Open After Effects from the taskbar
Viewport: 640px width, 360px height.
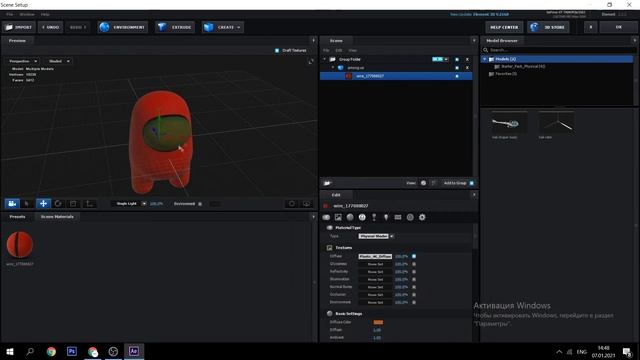[x=133, y=351]
